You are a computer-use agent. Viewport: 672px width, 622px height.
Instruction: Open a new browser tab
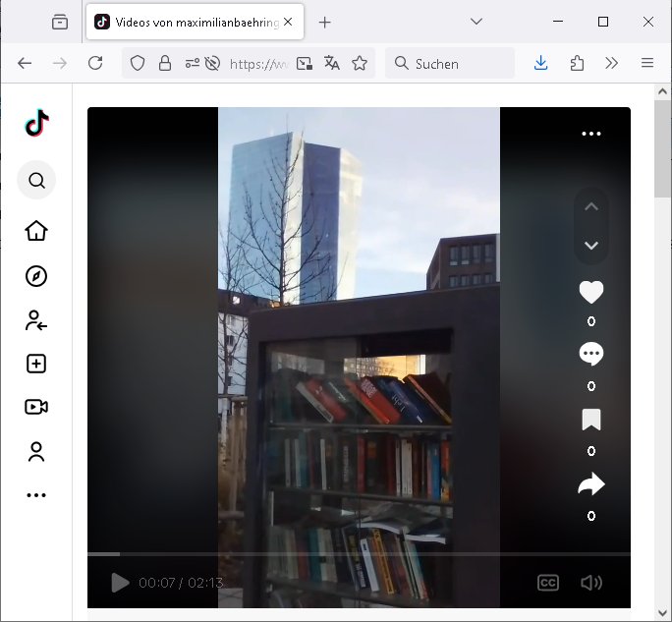coord(325,22)
